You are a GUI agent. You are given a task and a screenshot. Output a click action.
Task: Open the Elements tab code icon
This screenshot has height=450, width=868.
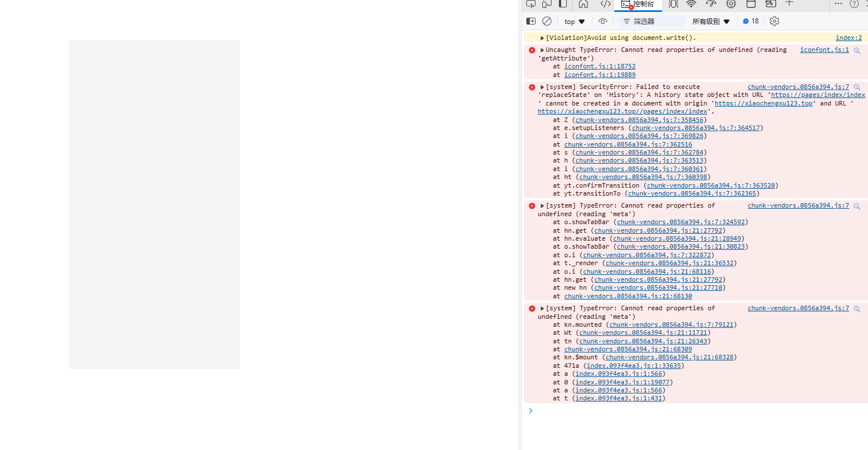pyautogui.click(x=606, y=4)
